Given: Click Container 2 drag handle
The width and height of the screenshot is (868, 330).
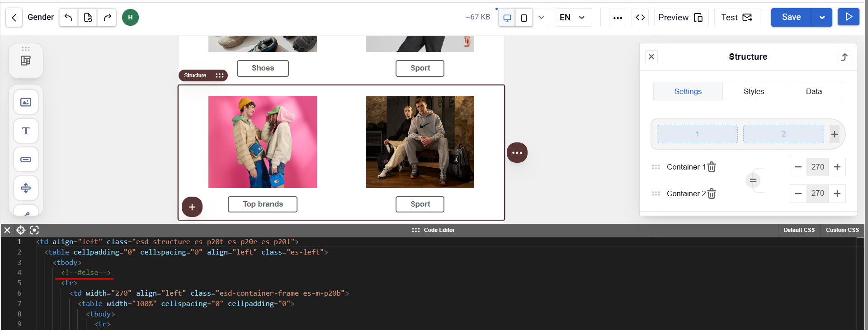Looking at the screenshot, I should click(x=656, y=193).
